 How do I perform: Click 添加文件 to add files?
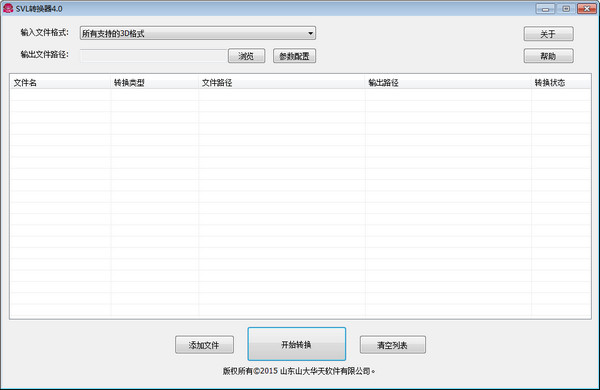[204, 345]
